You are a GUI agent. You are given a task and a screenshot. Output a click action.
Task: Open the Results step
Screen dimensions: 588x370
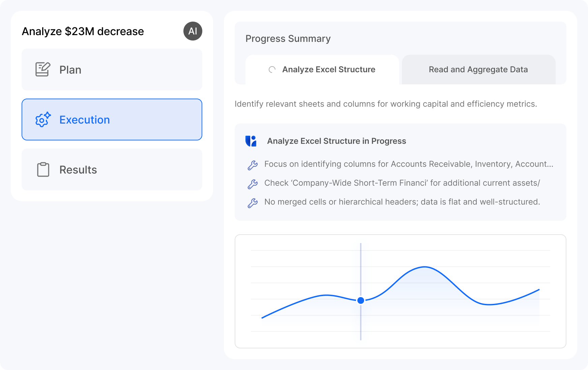(x=112, y=169)
